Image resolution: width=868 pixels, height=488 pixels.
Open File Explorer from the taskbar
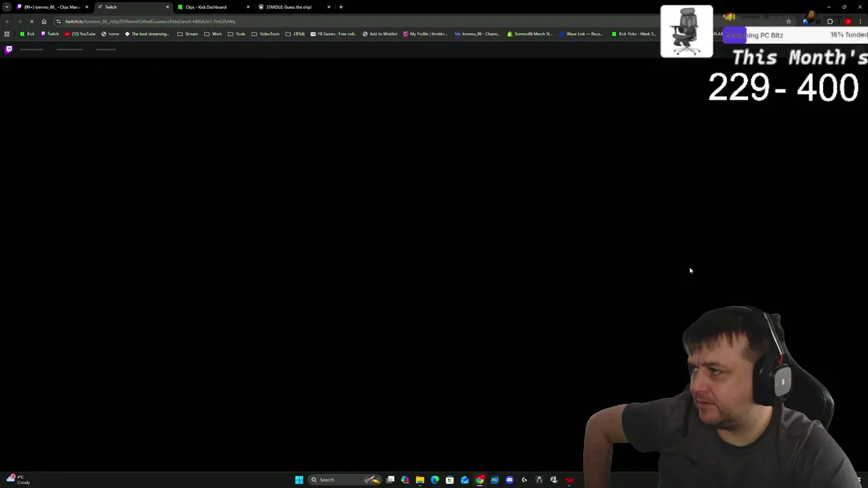[x=420, y=480]
